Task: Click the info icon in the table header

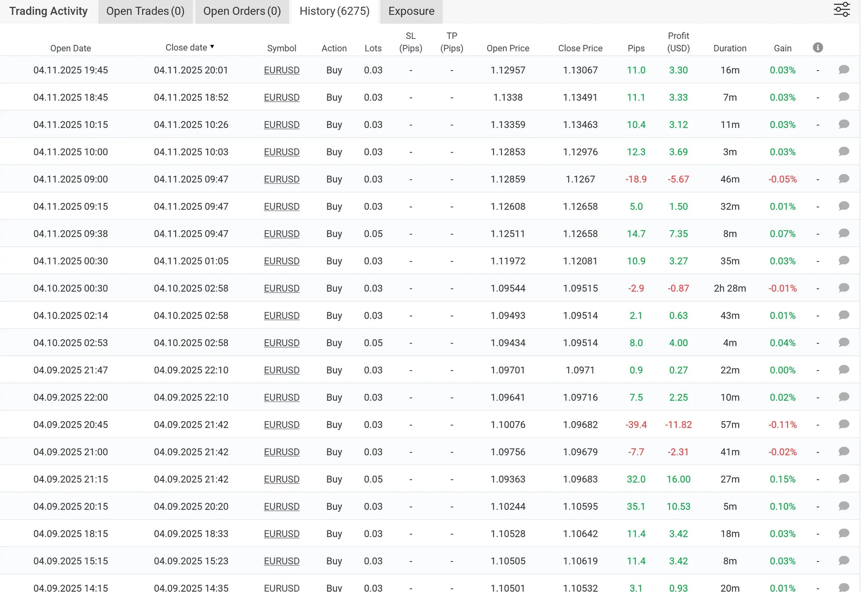Action: 818,47
